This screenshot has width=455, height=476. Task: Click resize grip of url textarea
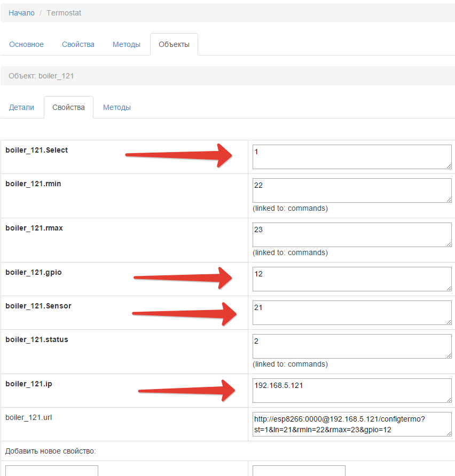[x=449, y=433]
